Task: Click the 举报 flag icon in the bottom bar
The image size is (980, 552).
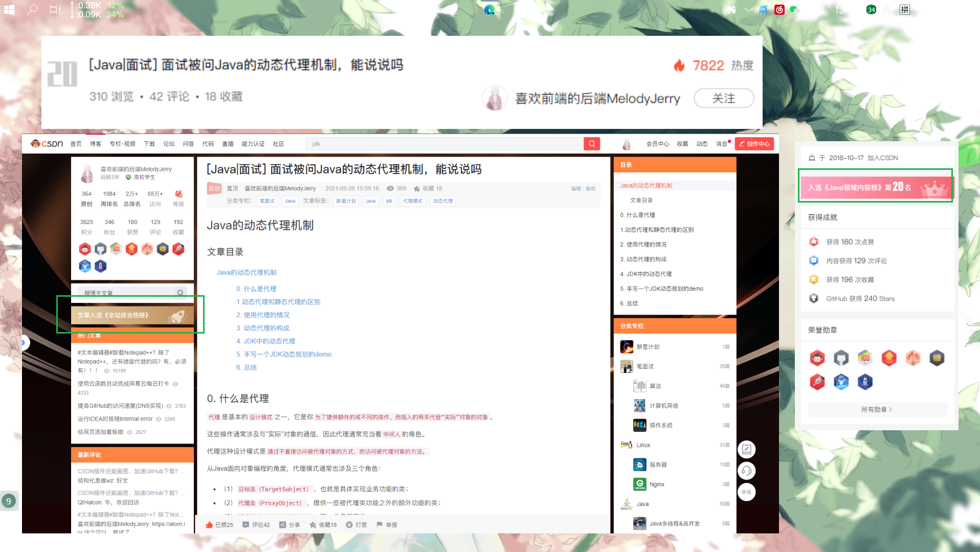Action: pyautogui.click(x=380, y=525)
